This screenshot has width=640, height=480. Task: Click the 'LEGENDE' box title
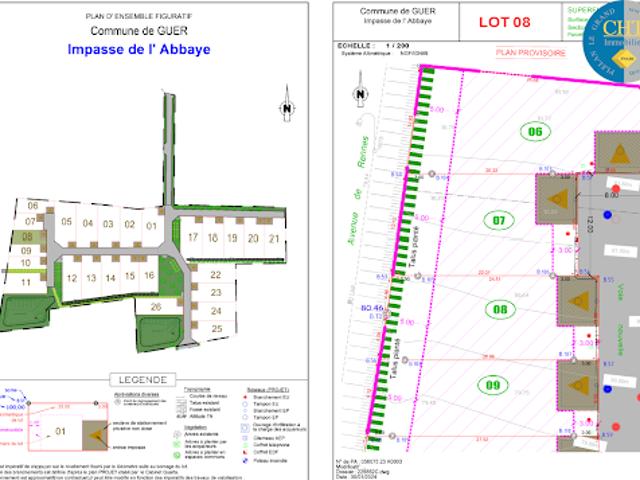pos(143,380)
